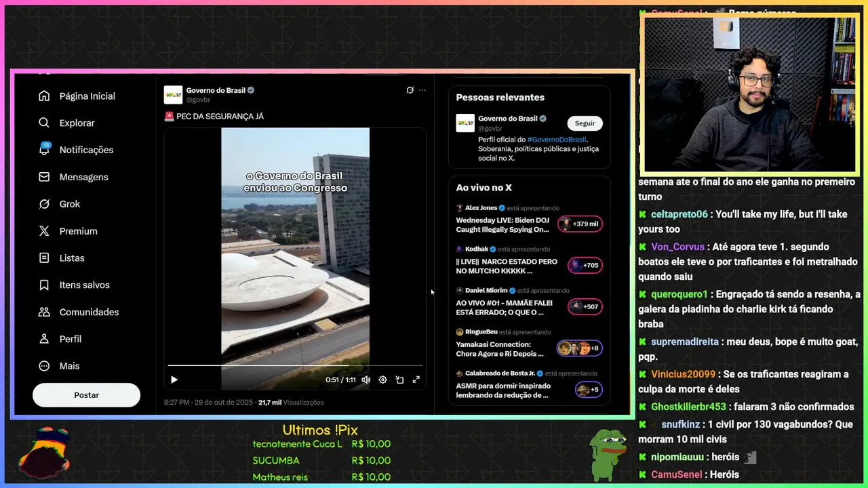This screenshot has height=488, width=868.
Task: Mute the video volume icon
Action: [x=366, y=380]
